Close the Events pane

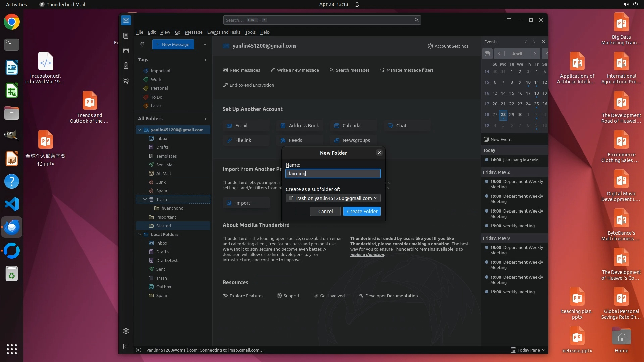(x=544, y=42)
